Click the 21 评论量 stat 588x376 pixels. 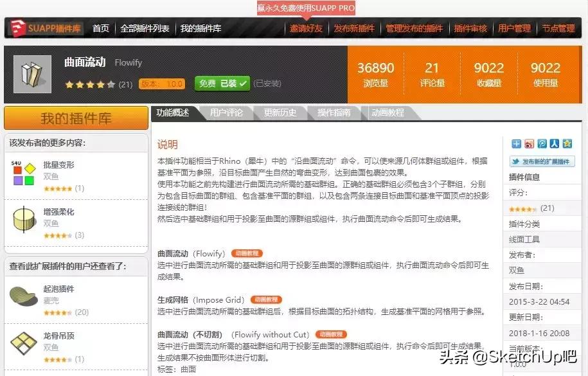432,75
